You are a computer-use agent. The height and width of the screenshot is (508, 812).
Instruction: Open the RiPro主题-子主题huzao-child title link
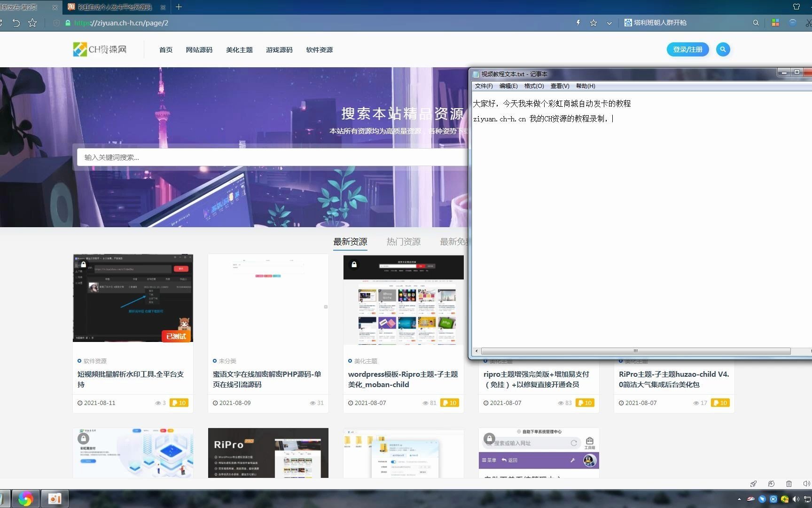pos(674,379)
